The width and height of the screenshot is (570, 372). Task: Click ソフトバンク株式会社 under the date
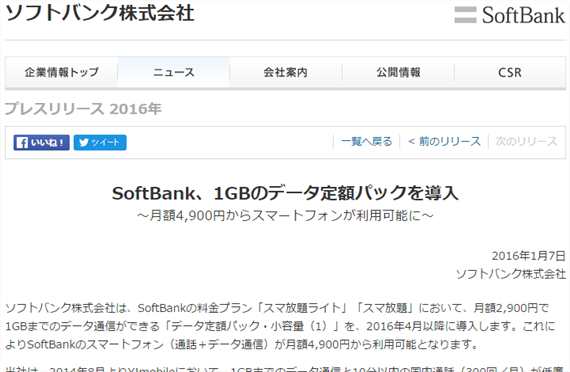pyautogui.click(x=511, y=274)
